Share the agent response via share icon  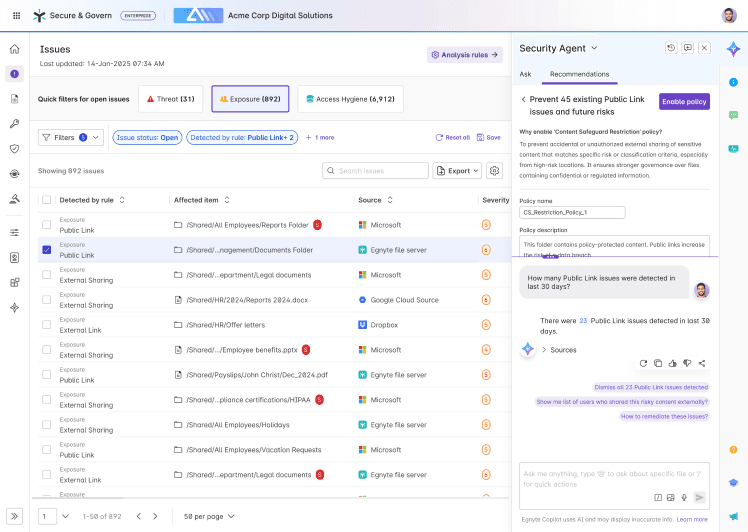point(702,364)
